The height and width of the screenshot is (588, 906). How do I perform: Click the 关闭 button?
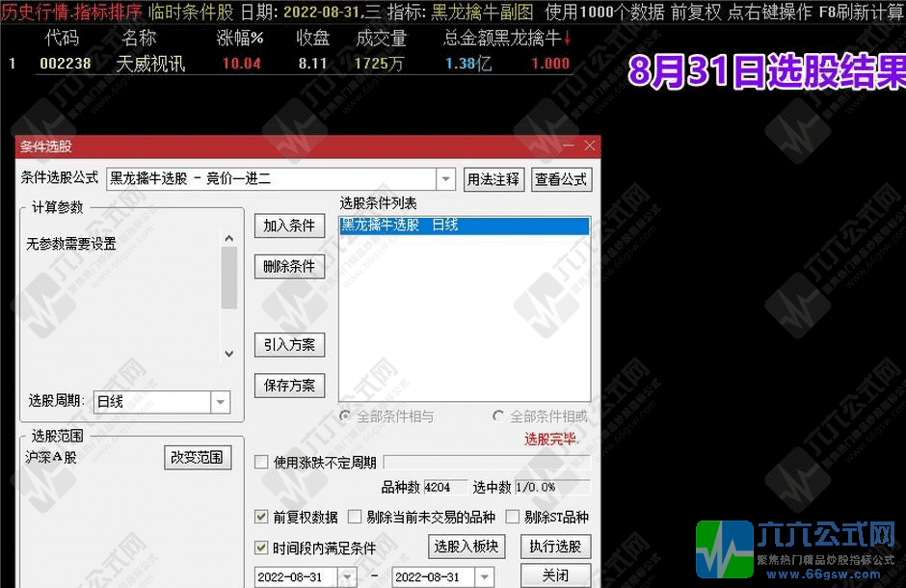point(556,575)
